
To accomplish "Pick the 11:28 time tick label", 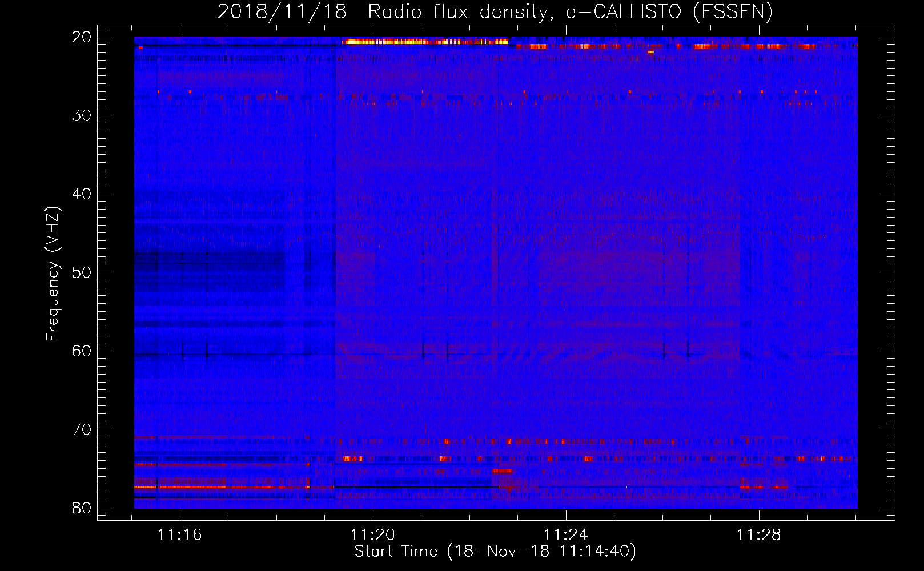I will pos(759,535).
